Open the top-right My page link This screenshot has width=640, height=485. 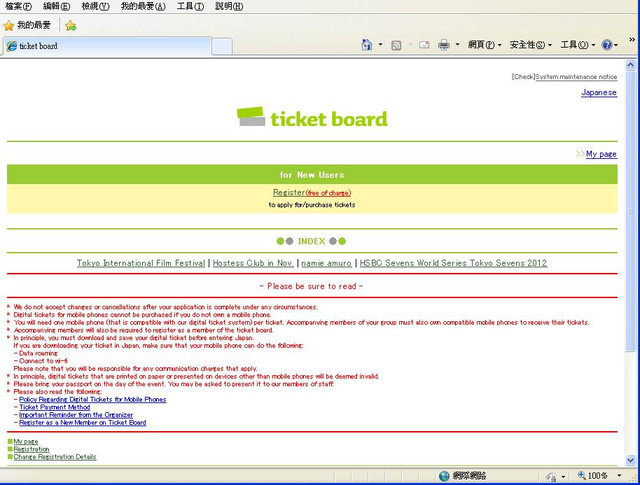click(601, 154)
